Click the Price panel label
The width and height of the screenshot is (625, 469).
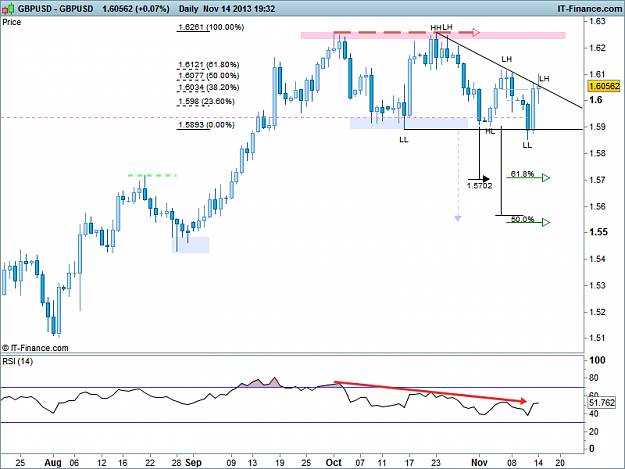click(12, 22)
